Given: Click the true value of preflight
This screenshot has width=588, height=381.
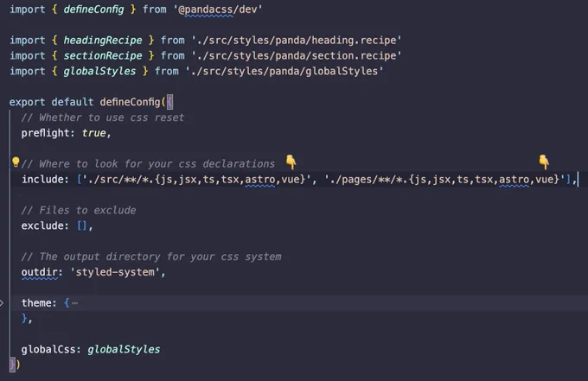Looking at the screenshot, I should [x=93, y=133].
